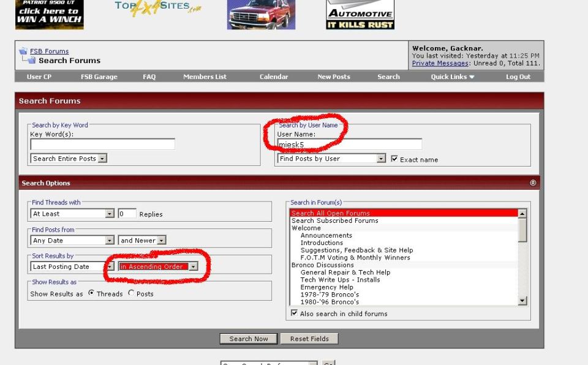Viewport: 588px width, 365px height.
Task: Click the FSB Forums folder icon
Action: tap(23, 51)
